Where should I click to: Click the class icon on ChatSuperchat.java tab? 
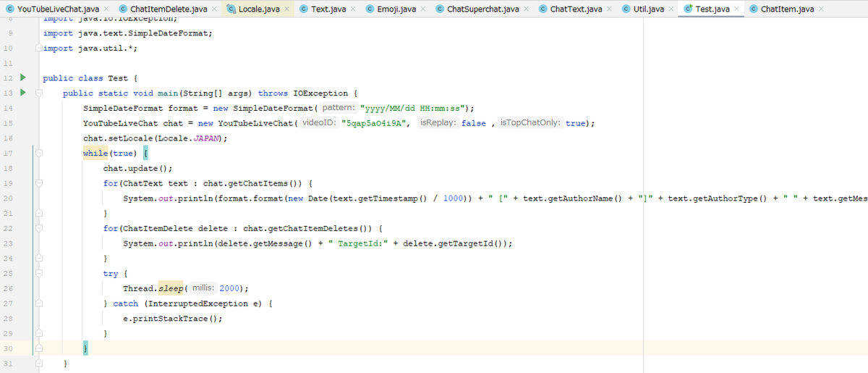pos(441,9)
